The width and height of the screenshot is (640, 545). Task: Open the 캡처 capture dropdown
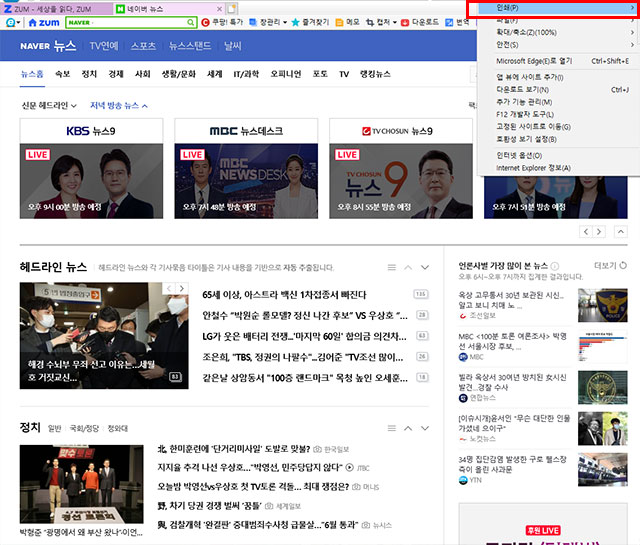point(381,22)
